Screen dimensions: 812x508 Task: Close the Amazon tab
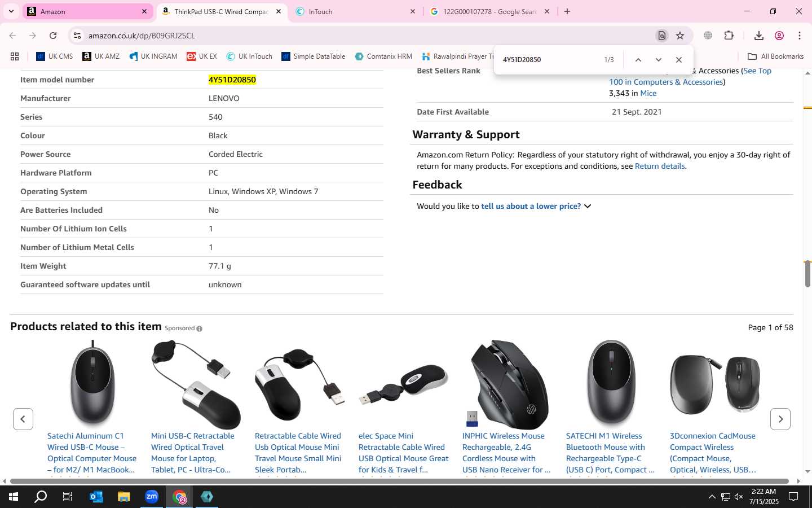tap(144, 11)
